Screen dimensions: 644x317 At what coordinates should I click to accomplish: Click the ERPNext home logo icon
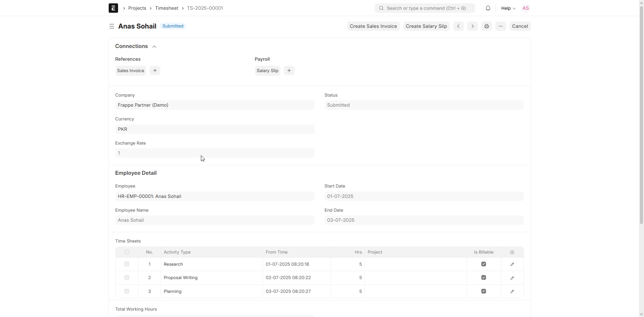tap(113, 8)
